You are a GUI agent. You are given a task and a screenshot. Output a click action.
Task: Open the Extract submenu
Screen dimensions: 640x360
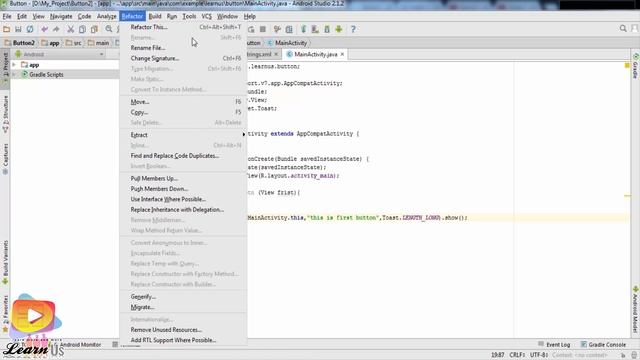click(x=184, y=135)
